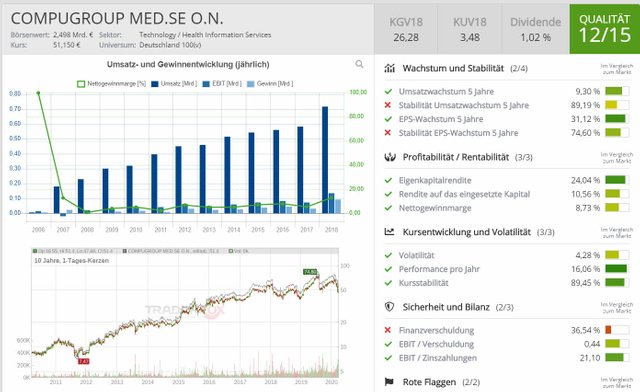Screen dimensions: 640x392
Task: Toggle the Nettogewinnmarge legend entry
Action: (111, 84)
